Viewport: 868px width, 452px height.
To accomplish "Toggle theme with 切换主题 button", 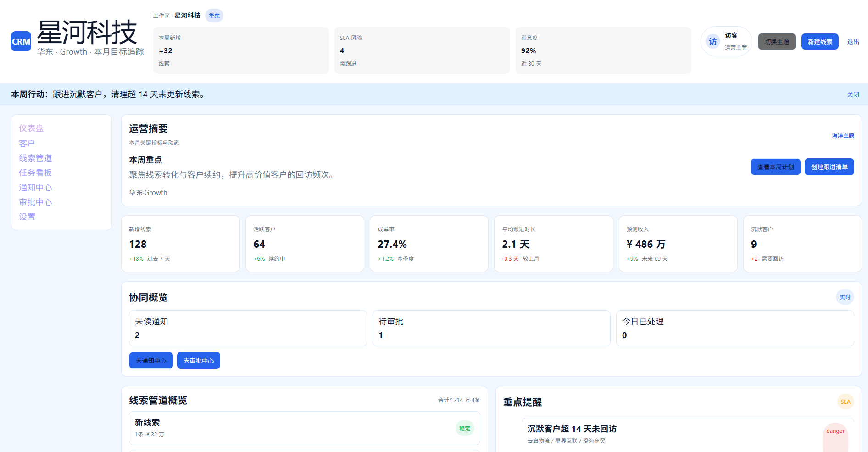I will 777,42.
